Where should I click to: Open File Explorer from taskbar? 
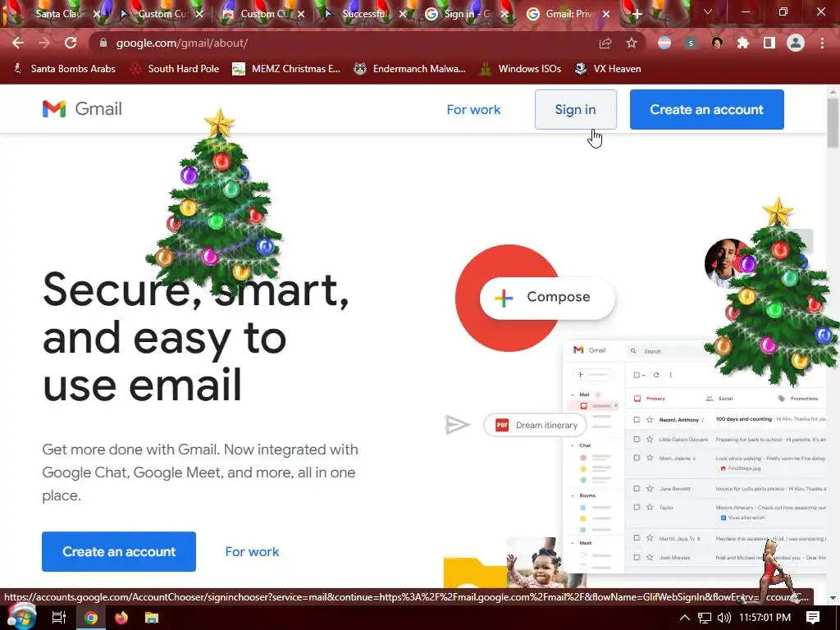click(152, 618)
